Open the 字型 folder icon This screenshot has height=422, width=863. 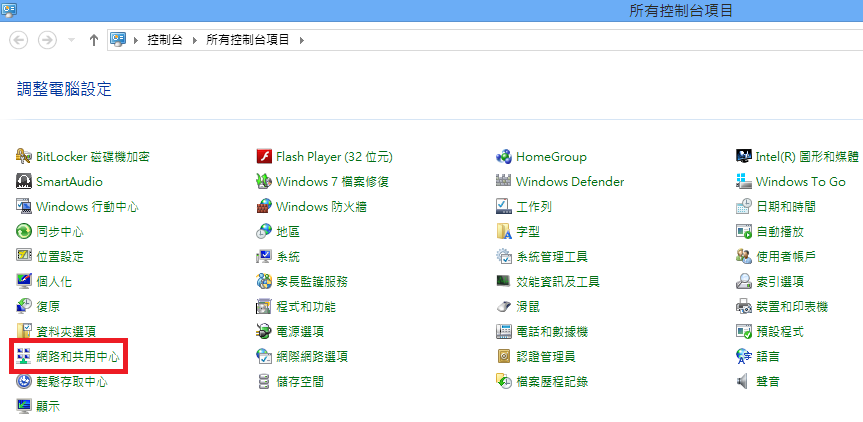point(504,232)
